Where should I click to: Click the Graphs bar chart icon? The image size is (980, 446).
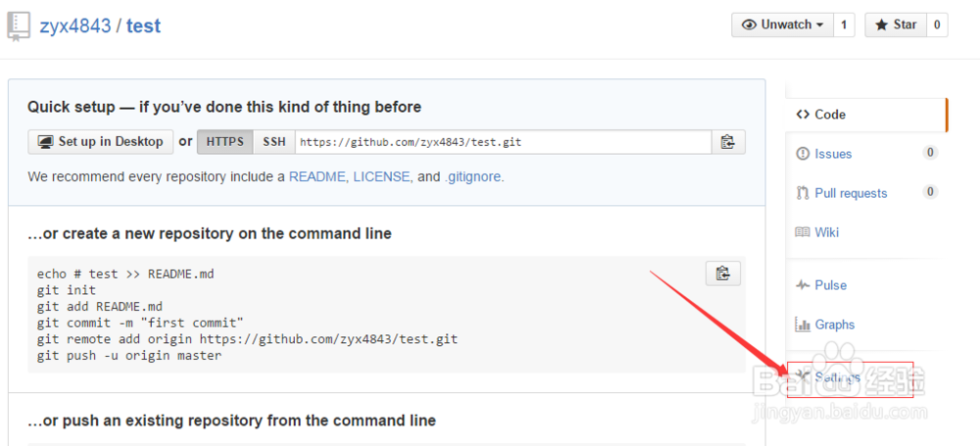coord(804,324)
